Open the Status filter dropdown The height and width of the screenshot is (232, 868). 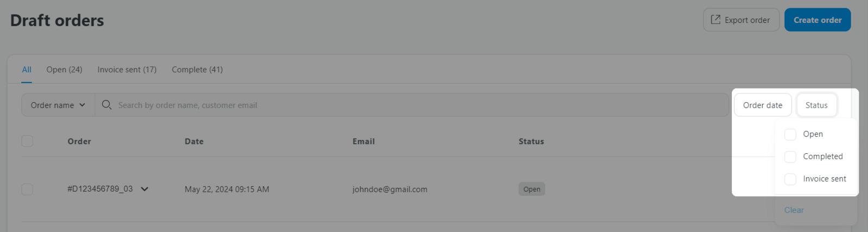coord(816,105)
